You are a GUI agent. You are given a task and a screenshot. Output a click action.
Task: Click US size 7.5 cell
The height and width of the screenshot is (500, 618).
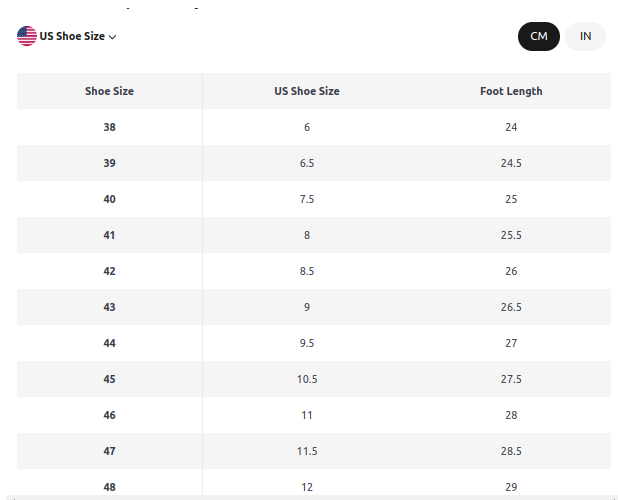tap(307, 199)
